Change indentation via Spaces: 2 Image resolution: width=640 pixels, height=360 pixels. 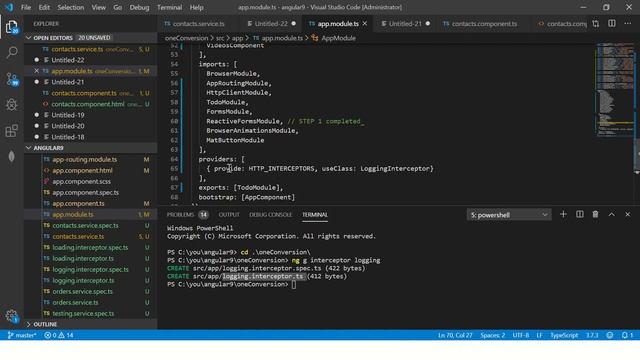pyautogui.click(x=492, y=335)
